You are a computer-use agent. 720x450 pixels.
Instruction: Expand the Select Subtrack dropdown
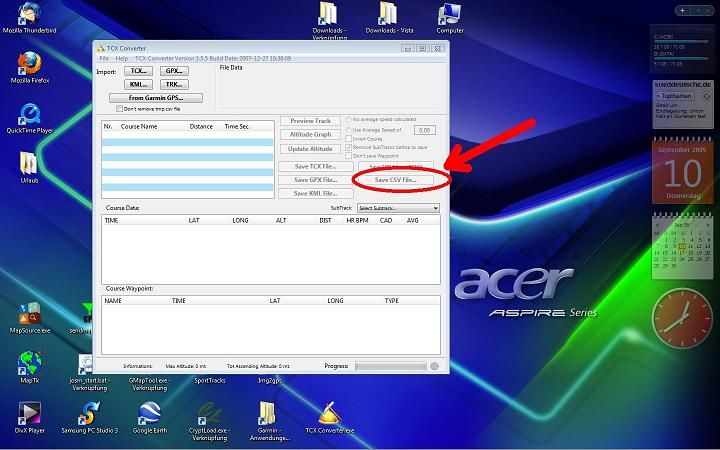pos(398,208)
